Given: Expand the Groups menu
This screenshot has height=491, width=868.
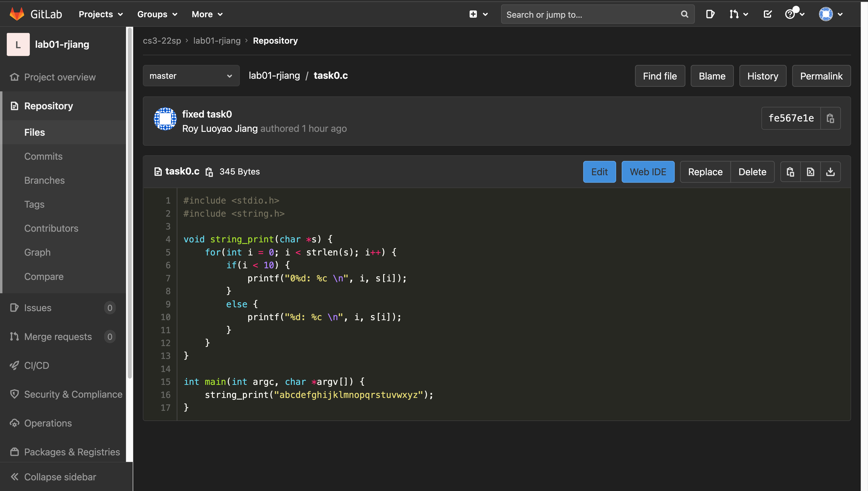Looking at the screenshot, I should click(157, 14).
